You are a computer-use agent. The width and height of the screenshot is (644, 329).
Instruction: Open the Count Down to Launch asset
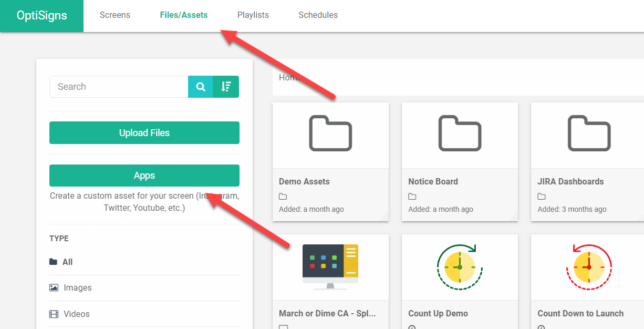coord(588,266)
